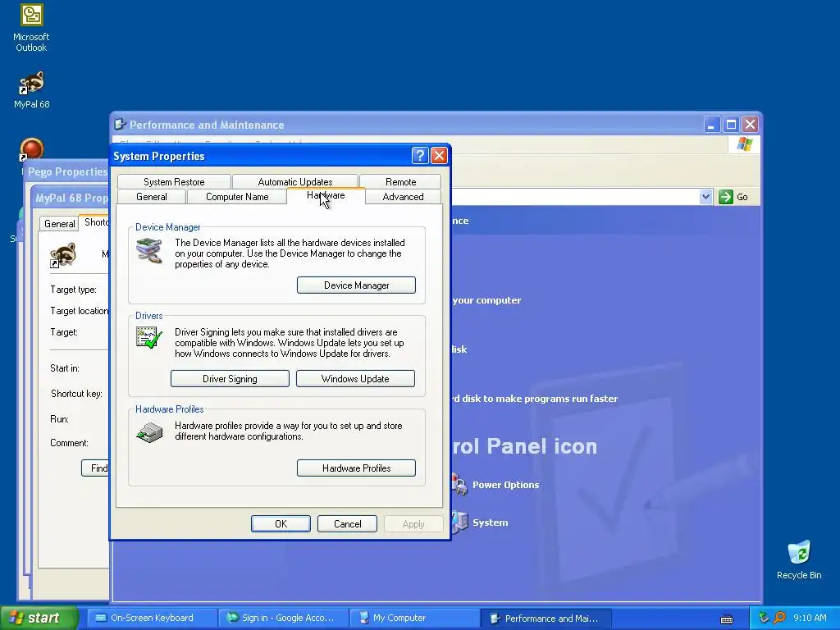The image size is (840, 630).
Task: Click Performance and Maintenance title bar icon
Action: 120,125
